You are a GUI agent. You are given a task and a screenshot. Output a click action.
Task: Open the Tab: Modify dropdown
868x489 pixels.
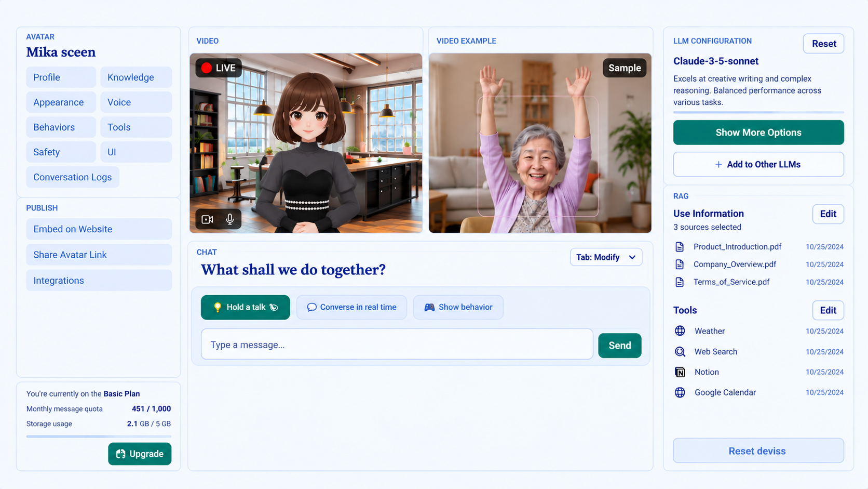606,257
